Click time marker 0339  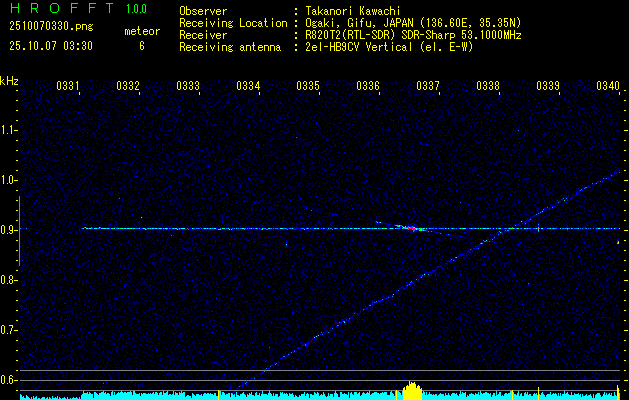[x=548, y=85]
